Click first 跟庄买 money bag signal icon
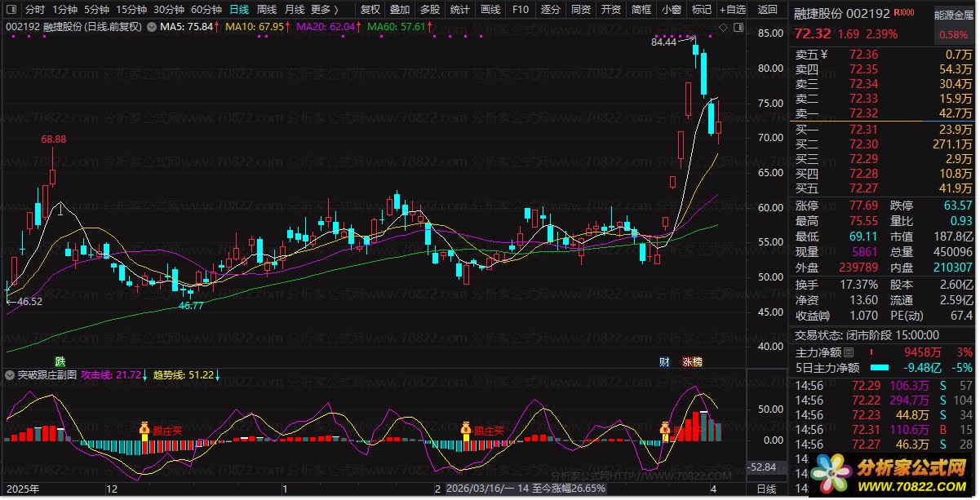 coord(144,429)
